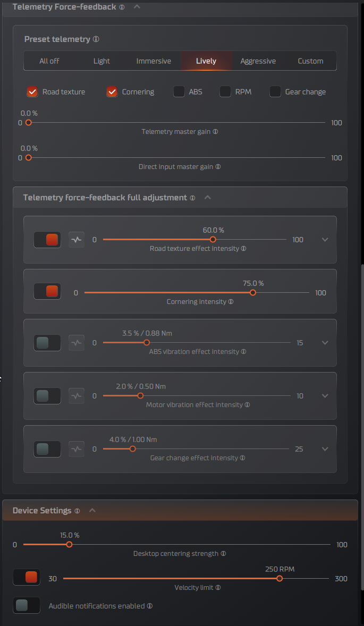Click the Desktop centering strength slider handle
Image resolution: width=364 pixels, height=626 pixels.
click(69, 545)
